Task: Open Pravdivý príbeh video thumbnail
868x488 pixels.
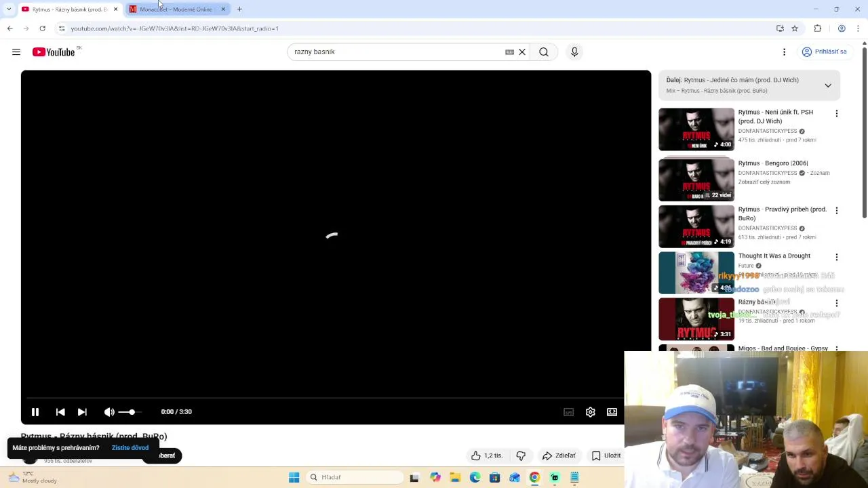Action: coord(696,226)
